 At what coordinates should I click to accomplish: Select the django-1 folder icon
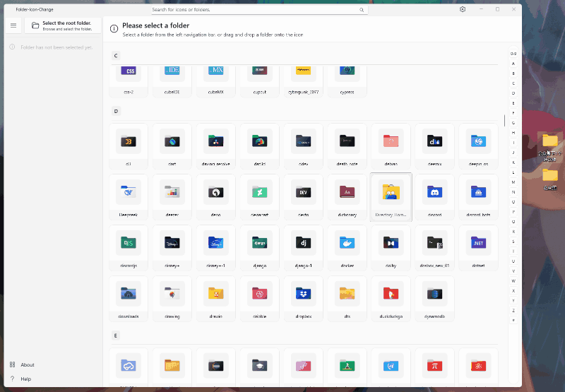click(304, 248)
